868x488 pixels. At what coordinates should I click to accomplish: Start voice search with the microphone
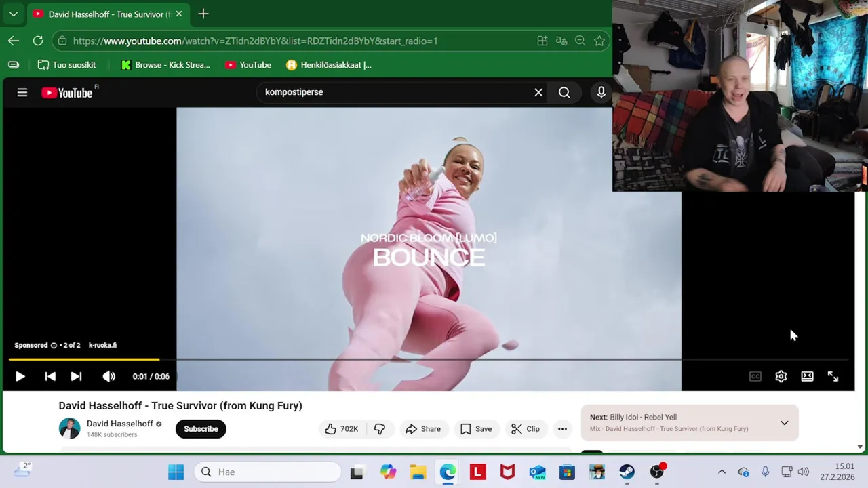(x=601, y=92)
